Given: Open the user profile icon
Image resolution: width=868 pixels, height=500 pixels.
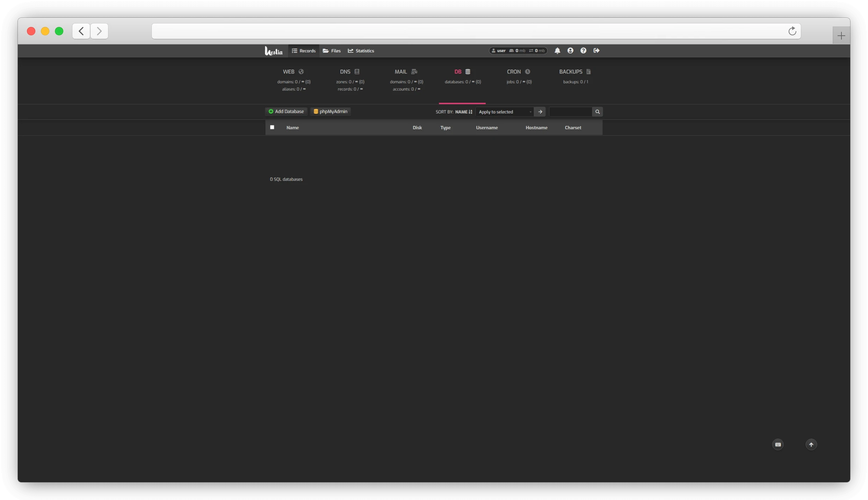Looking at the screenshot, I should click(570, 50).
